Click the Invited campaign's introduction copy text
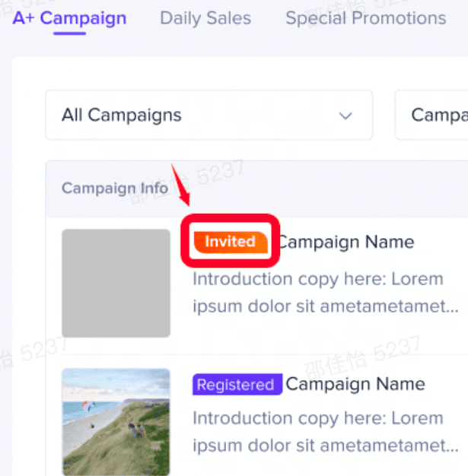 click(326, 292)
